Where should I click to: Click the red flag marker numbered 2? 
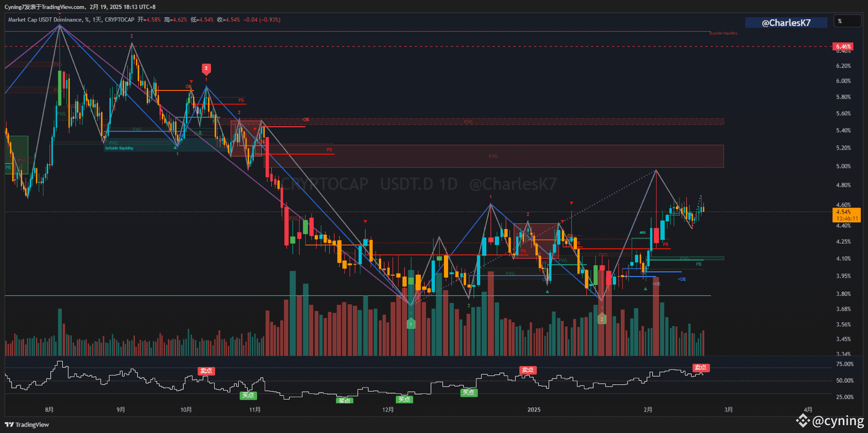click(206, 69)
